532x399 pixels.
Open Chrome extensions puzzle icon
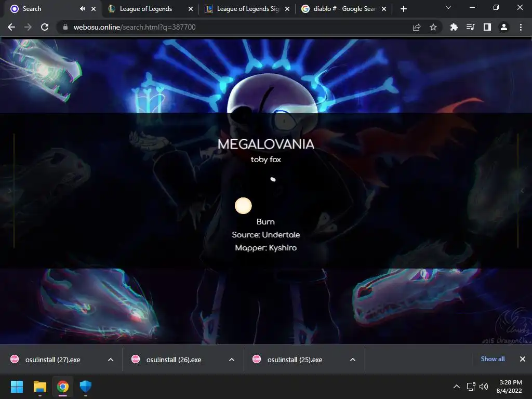point(454,27)
